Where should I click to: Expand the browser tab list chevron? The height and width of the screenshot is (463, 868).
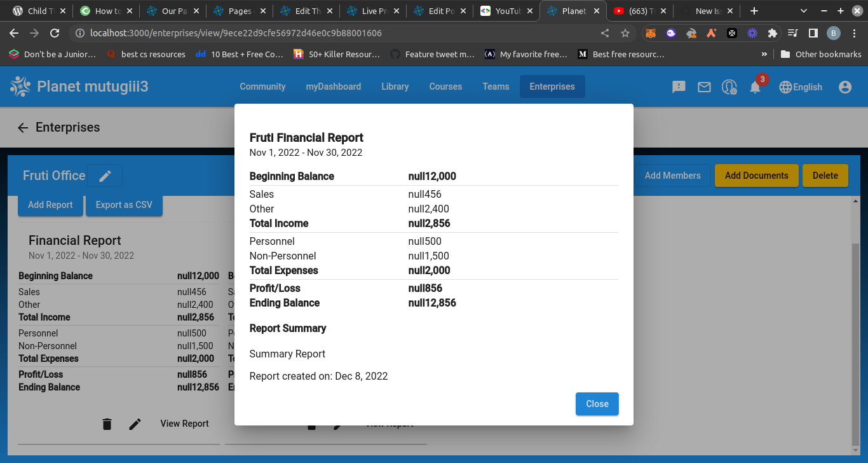(x=802, y=11)
